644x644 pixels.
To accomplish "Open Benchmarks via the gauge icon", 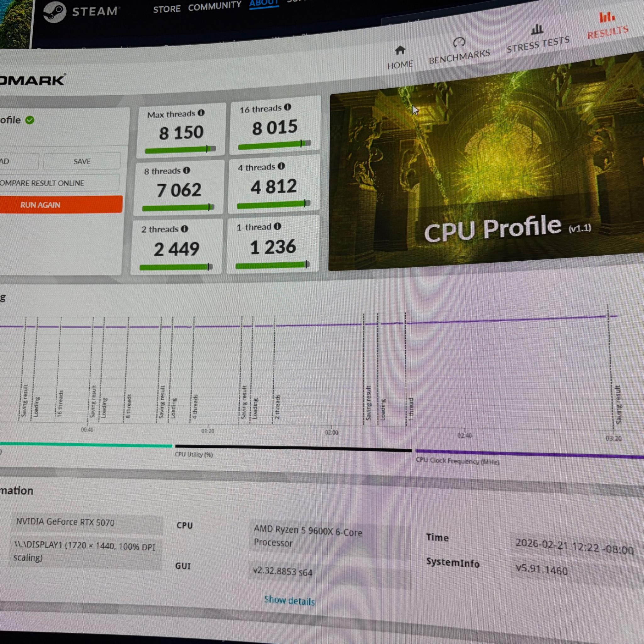I will tap(459, 42).
